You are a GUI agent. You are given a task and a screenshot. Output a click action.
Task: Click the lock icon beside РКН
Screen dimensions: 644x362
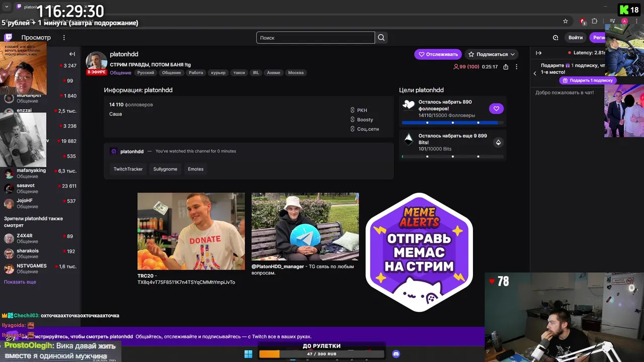click(x=353, y=110)
